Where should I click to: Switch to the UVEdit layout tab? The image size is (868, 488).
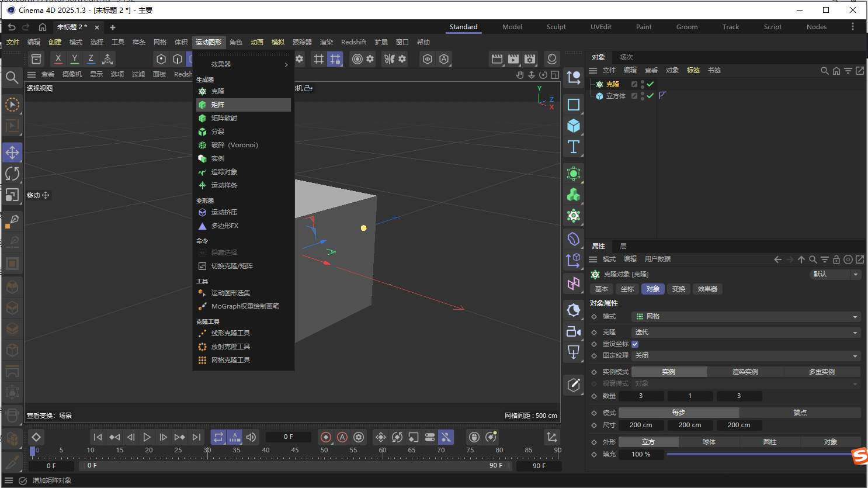tap(601, 27)
